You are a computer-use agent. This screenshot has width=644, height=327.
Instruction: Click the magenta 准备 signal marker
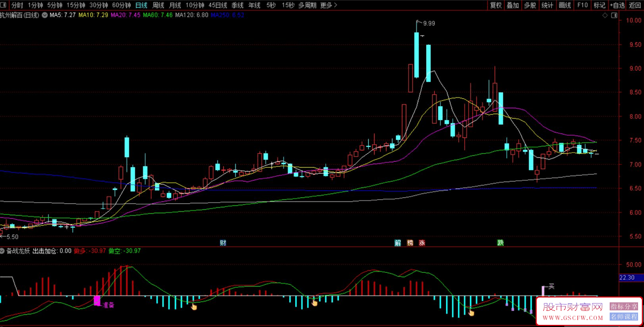coord(97,301)
